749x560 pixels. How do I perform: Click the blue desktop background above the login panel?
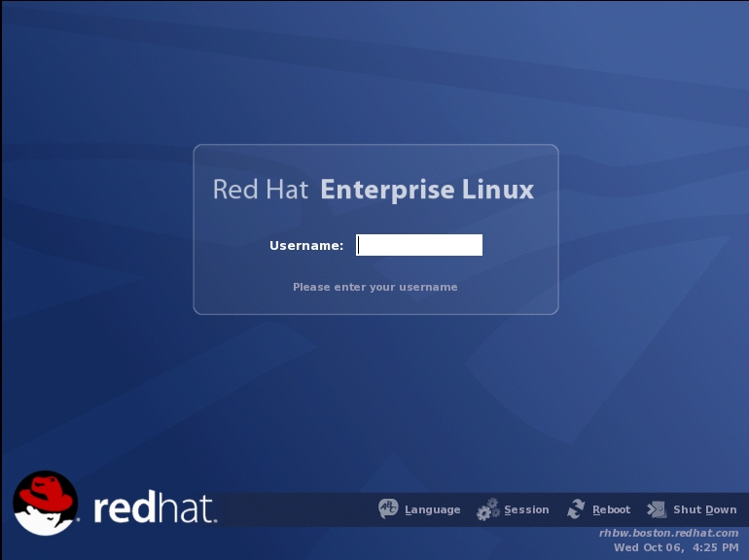click(374, 78)
